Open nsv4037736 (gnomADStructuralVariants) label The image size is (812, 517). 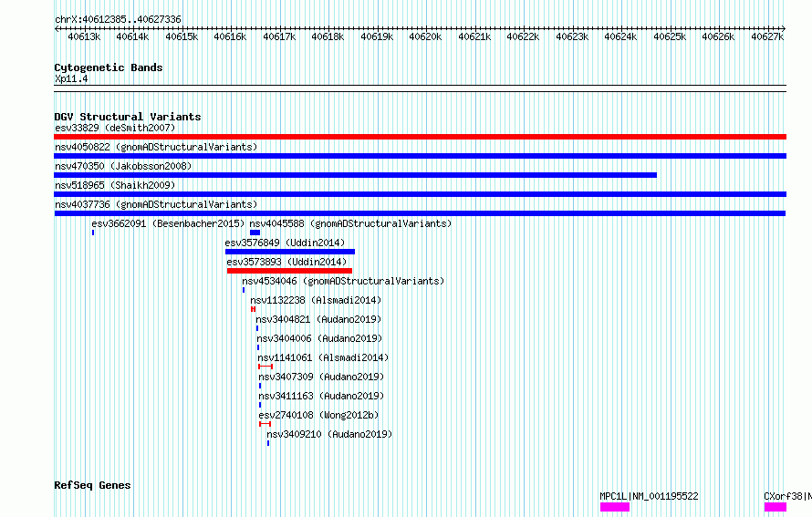[x=156, y=204]
